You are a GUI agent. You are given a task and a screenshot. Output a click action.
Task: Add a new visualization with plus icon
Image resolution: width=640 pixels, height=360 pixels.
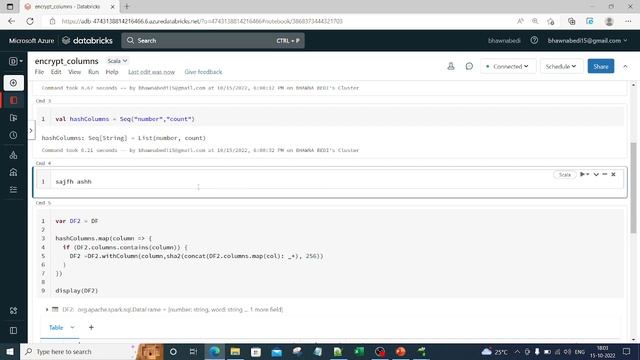pos(91,327)
